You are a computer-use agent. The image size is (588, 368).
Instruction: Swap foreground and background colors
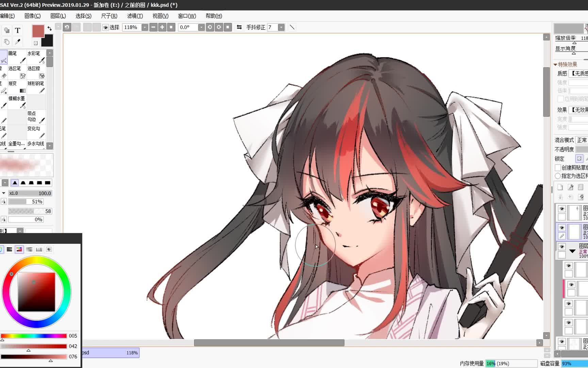click(50, 28)
